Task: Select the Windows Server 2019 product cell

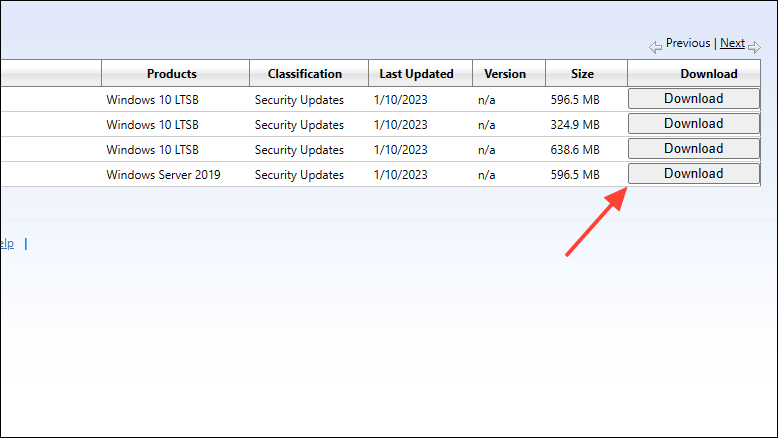Action: [x=163, y=175]
